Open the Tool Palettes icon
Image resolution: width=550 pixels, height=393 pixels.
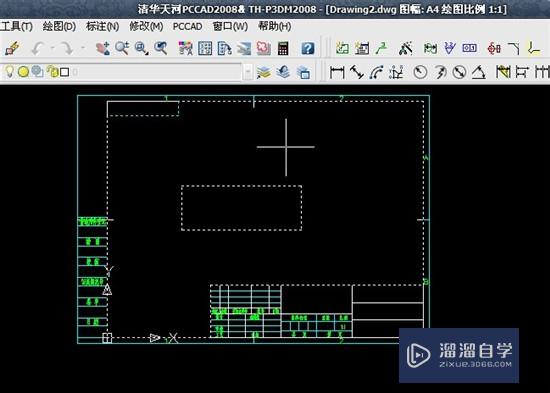click(x=224, y=48)
